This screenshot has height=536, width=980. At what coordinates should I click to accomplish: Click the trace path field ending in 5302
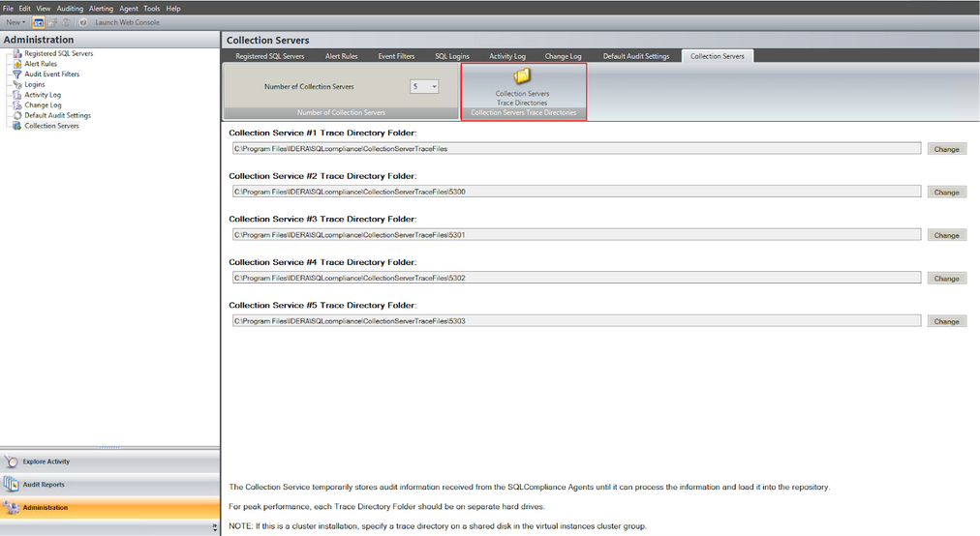pyautogui.click(x=576, y=278)
